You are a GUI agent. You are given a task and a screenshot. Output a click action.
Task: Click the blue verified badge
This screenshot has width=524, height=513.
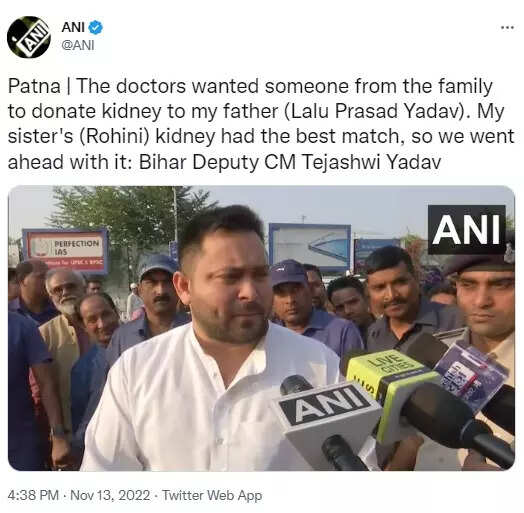click(x=96, y=27)
